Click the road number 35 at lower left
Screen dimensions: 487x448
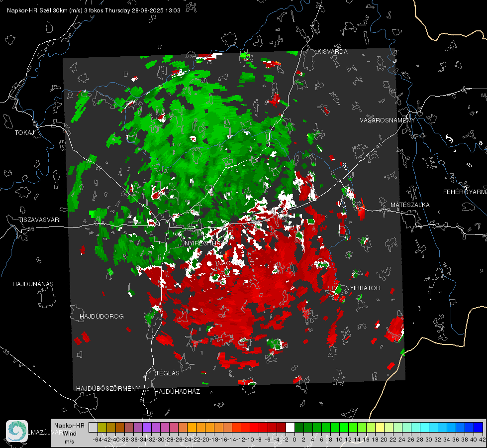pos(6,351)
